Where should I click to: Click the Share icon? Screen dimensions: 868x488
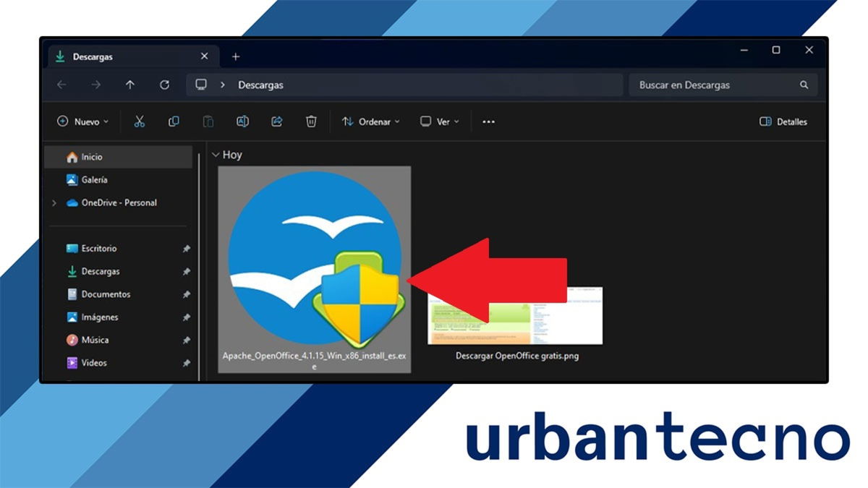point(277,121)
